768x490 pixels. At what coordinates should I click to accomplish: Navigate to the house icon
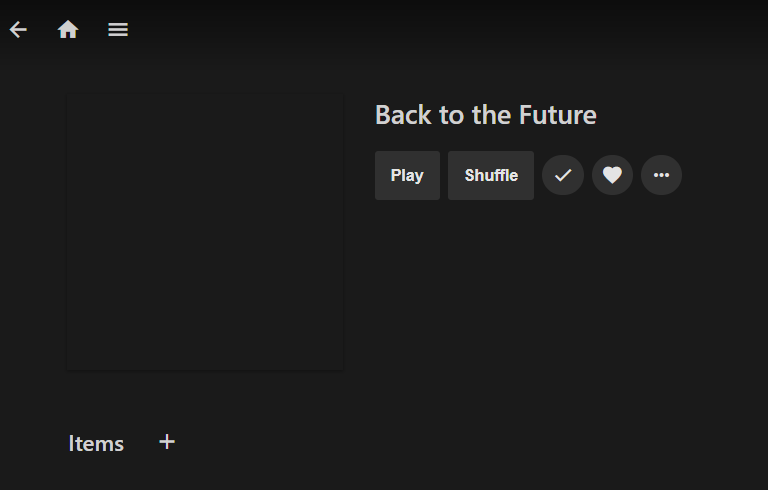tap(68, 30)
